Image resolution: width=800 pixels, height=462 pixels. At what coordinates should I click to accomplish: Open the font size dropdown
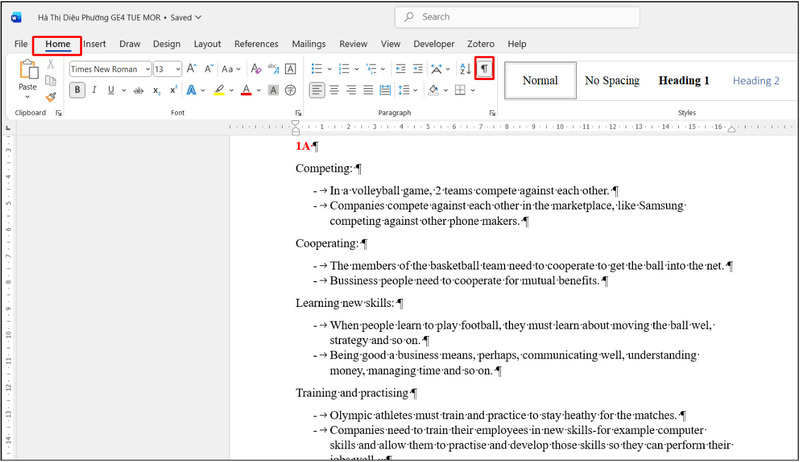(x=177, y=69)
